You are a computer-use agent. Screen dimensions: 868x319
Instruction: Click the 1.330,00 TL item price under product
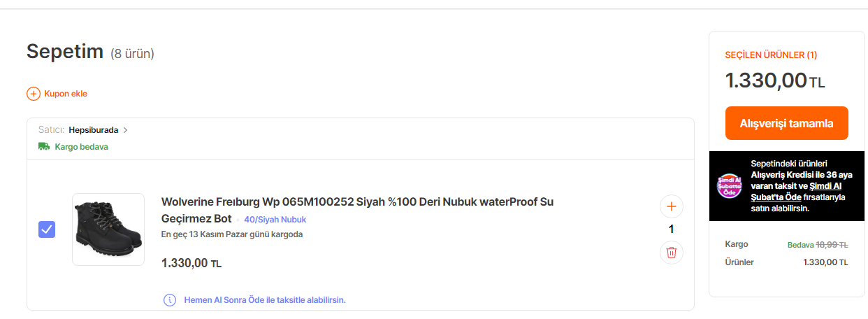[x=191, y=264]
